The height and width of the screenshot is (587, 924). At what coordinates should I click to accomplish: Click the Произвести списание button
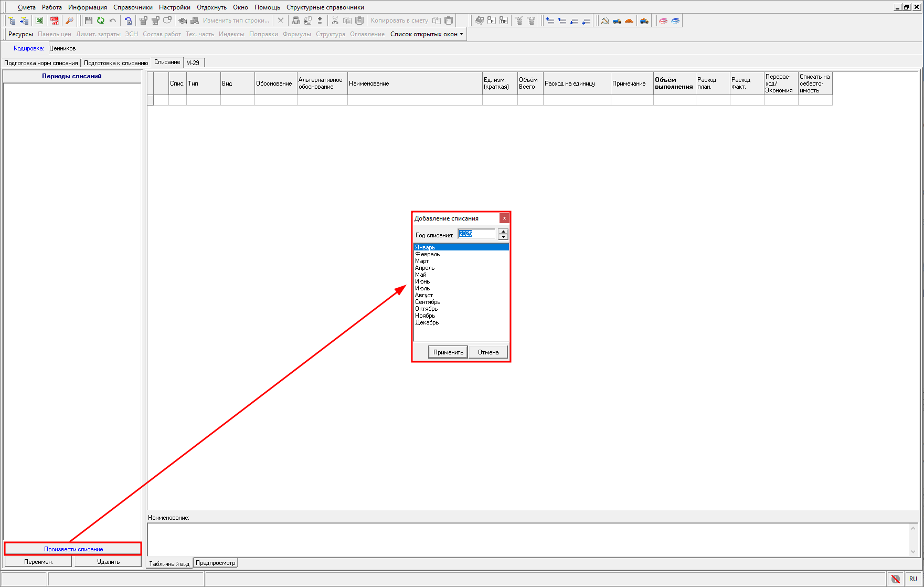(x=73, y=549)
